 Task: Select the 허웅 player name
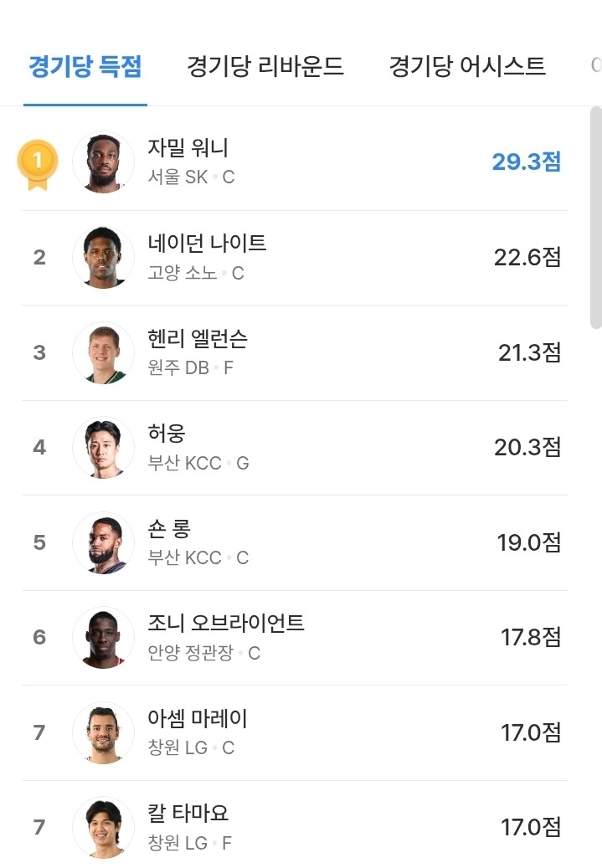tap(167, 433)
